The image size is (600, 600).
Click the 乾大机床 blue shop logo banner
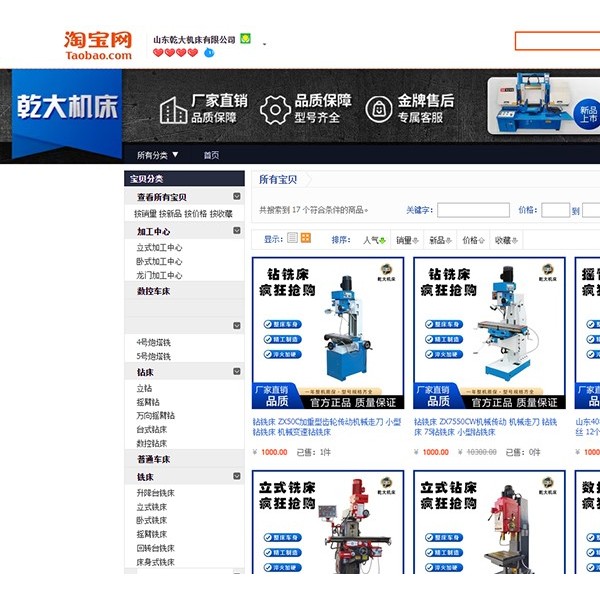(67, 113)
